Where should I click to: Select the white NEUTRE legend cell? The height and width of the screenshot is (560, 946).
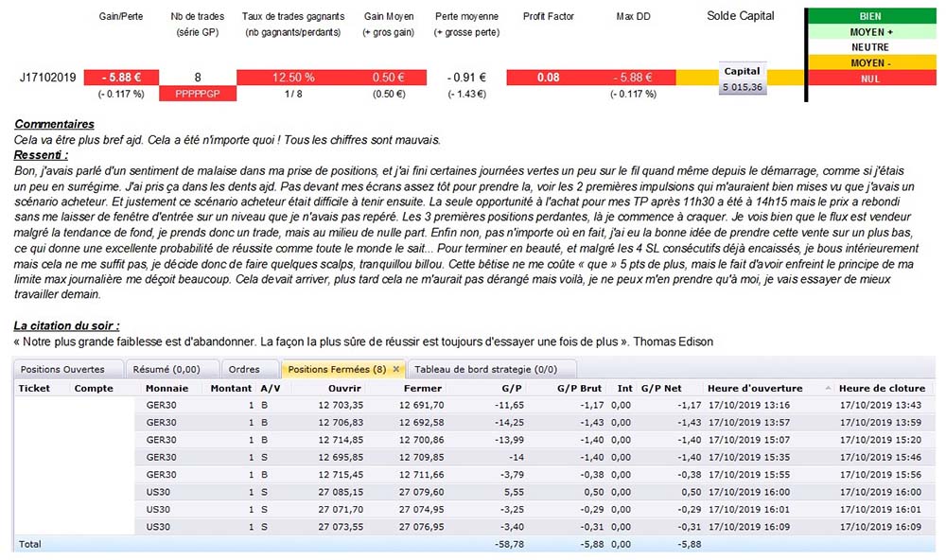pyautogui.click(x=872, y=47)
